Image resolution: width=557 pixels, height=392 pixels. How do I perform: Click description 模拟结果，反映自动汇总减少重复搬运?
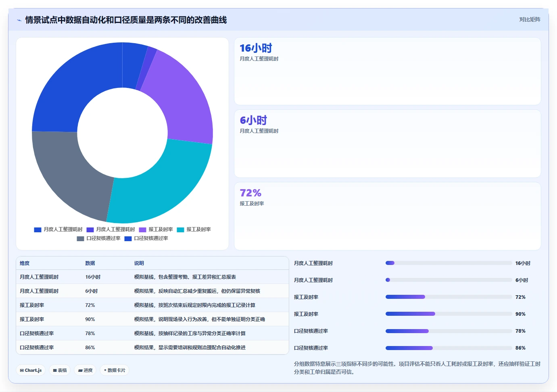pos(197,291)
